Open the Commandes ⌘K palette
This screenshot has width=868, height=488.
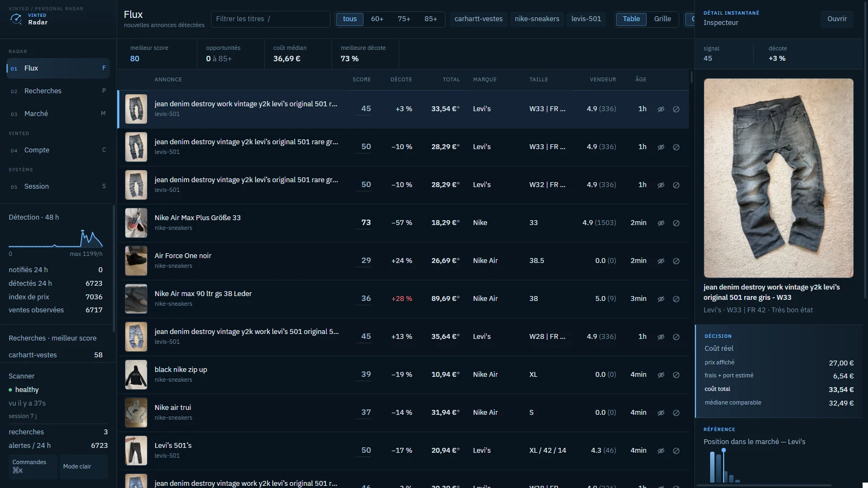[x=33, y=467]
